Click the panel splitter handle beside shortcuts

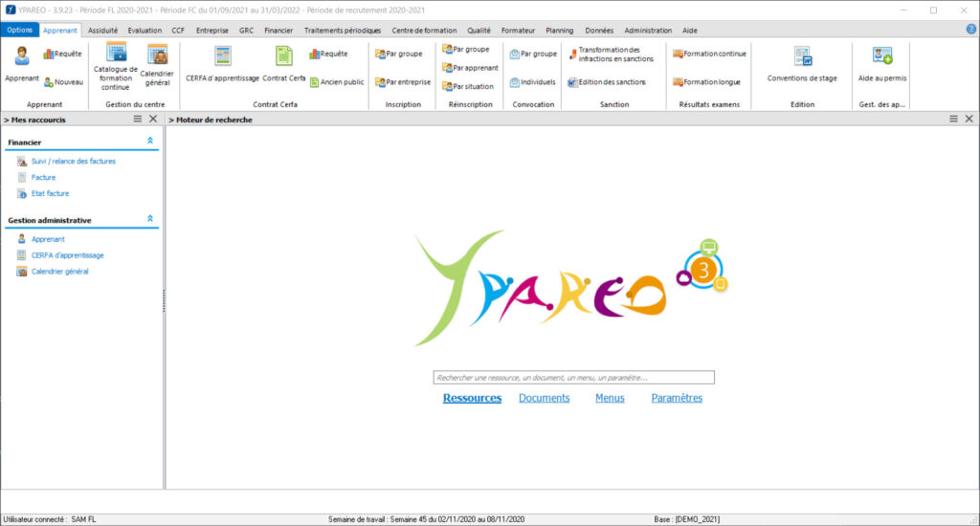coord(164,300)
